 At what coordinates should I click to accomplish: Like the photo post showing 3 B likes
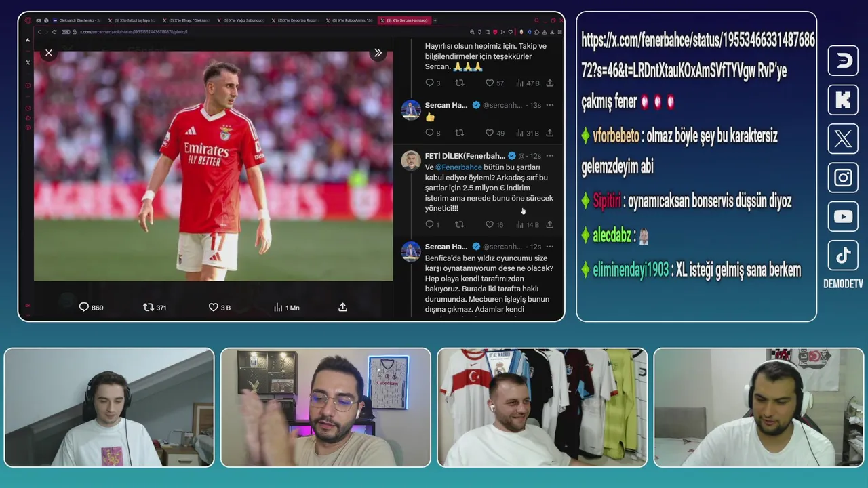pos(220,307)
